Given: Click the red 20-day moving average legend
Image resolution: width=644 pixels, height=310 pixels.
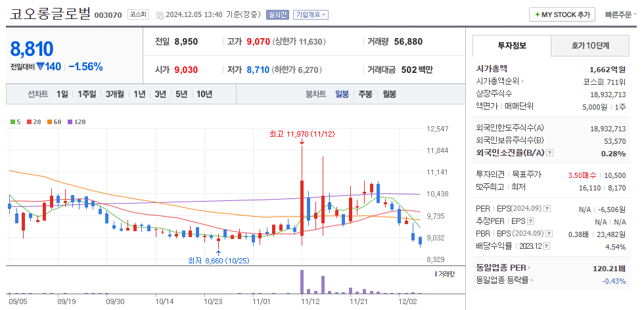Looking at the screenshot, I should tap(34, 122).
